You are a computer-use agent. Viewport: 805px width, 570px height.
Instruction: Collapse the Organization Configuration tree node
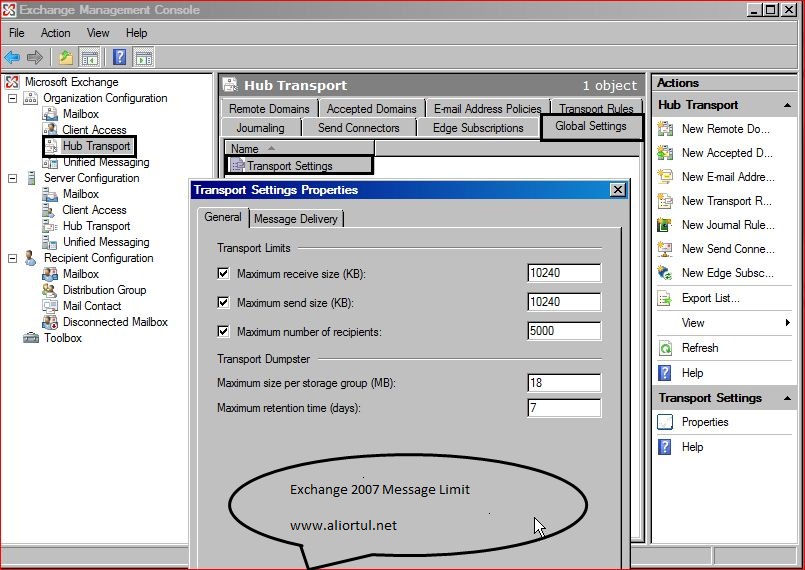[13, 98]
